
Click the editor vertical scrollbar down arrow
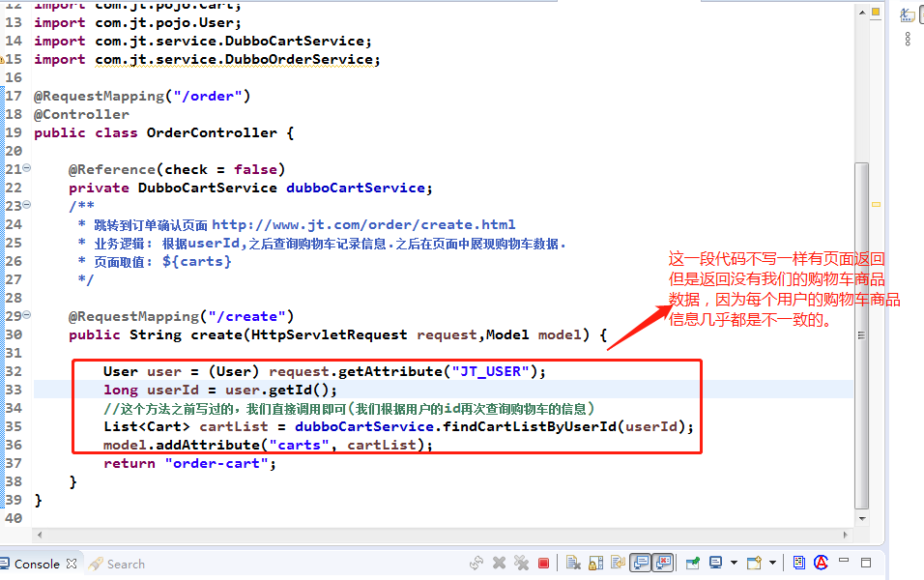(x=862, y=519)
